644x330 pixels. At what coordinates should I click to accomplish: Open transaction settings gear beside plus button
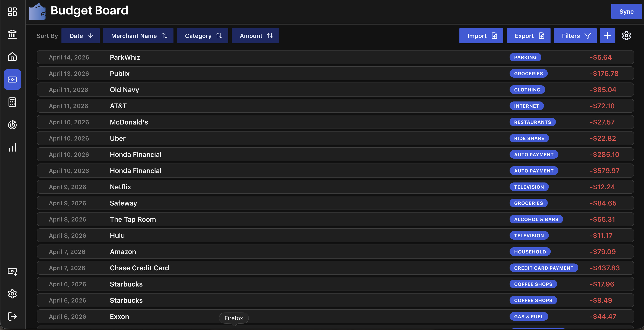pyautogui.click(x=626, y=36)
